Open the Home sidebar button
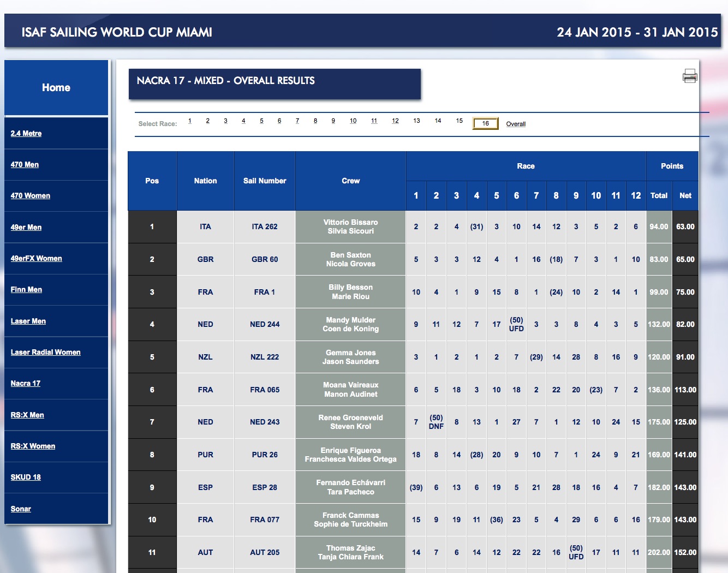The image size is (728, 573). pyautogui.click(x=56, y=87)
